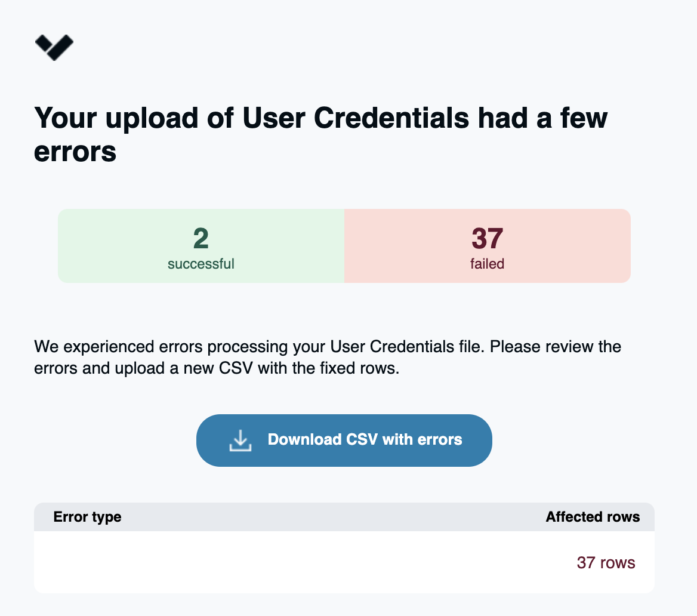Click the checkmark logo at the top
Image resolution: width=697 pixels, height=616 pixels.
point(54,47)
